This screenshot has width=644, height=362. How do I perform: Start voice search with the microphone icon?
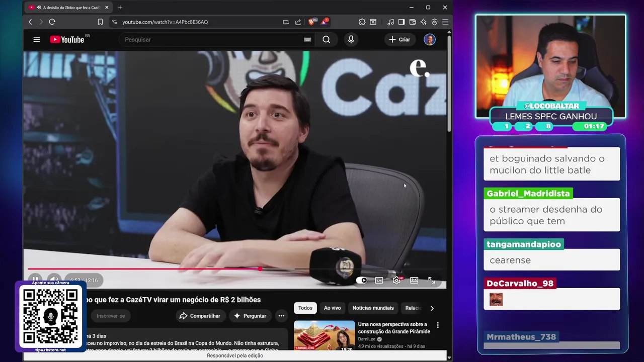pyautogui.click(x=351, y=40)
